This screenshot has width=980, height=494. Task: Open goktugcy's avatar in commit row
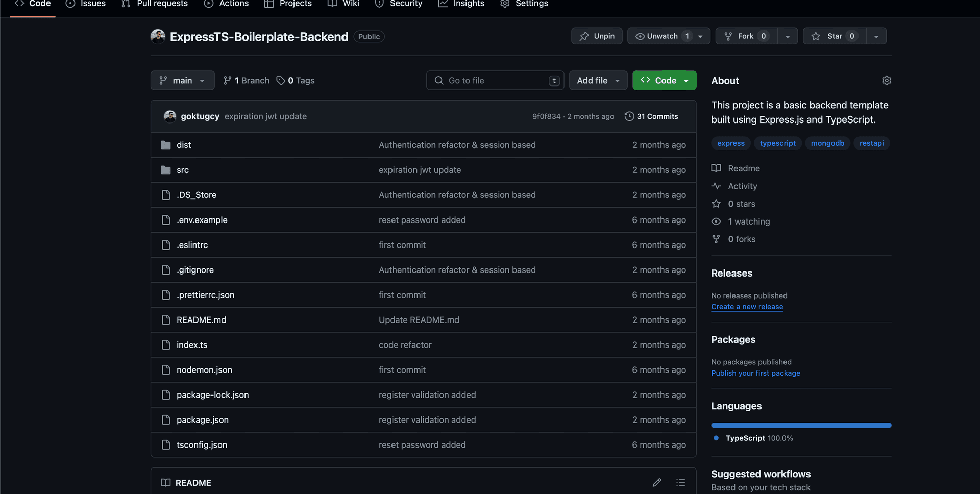click(170, 116)
